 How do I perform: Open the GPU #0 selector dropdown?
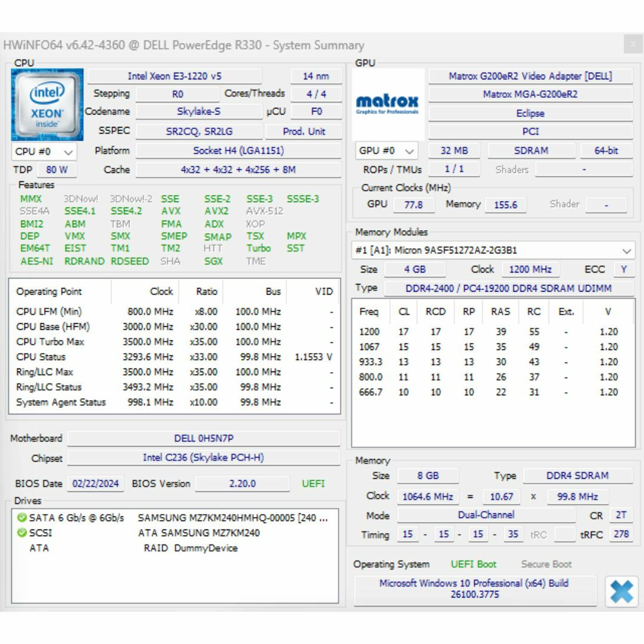point(386,151)
